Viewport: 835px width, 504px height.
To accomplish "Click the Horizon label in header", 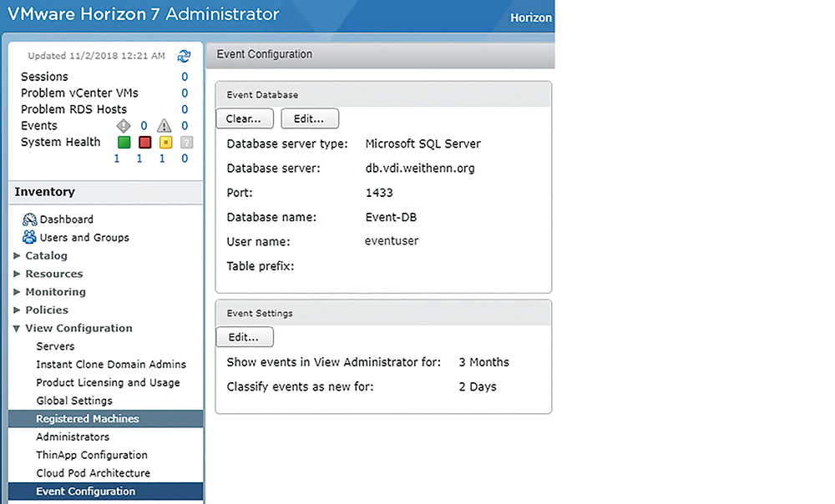I will tap(531, 18).
